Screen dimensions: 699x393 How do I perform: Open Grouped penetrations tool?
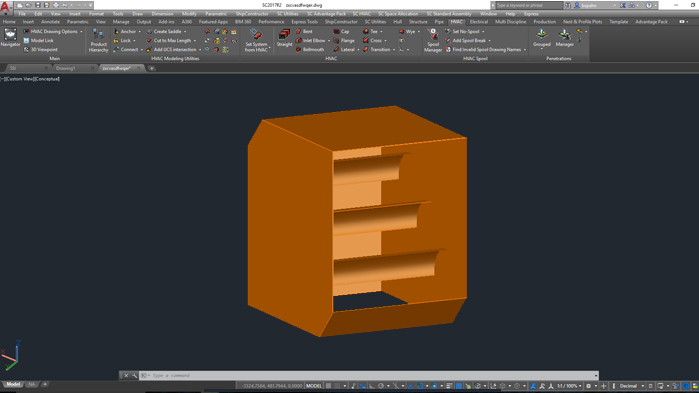pos(542,38)
